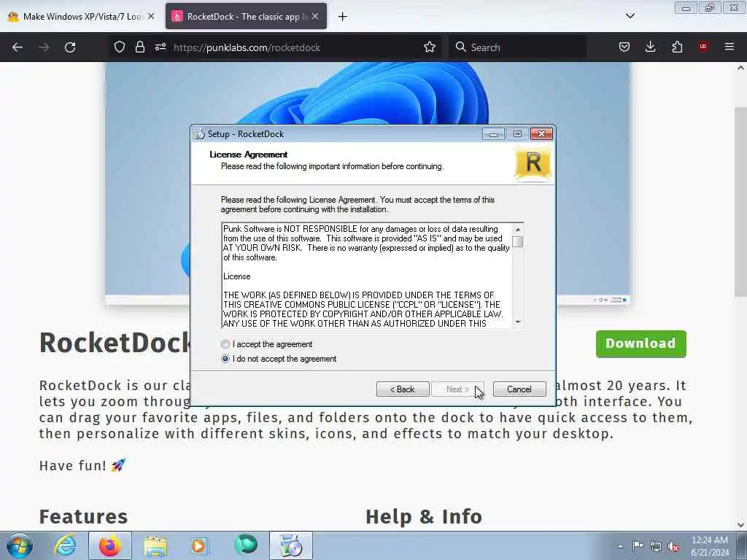Click the license text scroll up arrow

pos(517,230)
